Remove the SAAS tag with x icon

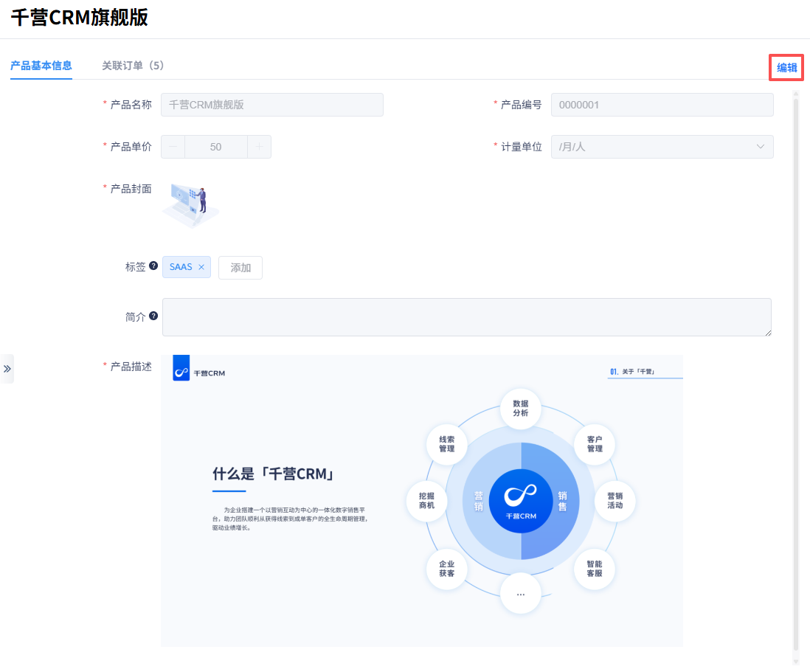201,267
